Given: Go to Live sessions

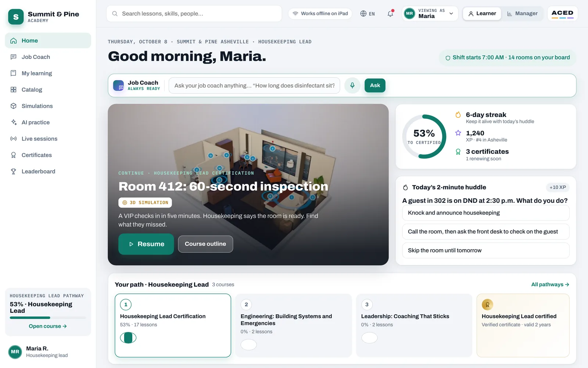Looking at the screenshot, I should (48, 139).
